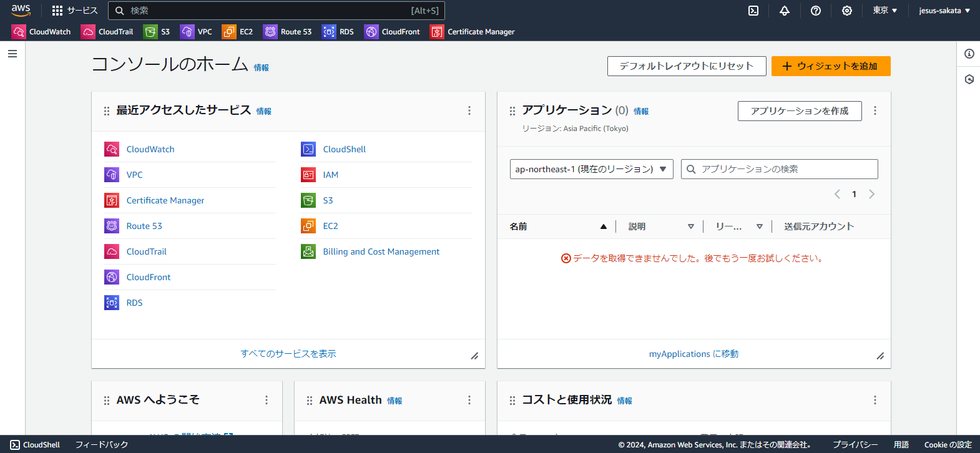Open options menu of 最近アクセスしたサービス widget

(x=469, y=110)
